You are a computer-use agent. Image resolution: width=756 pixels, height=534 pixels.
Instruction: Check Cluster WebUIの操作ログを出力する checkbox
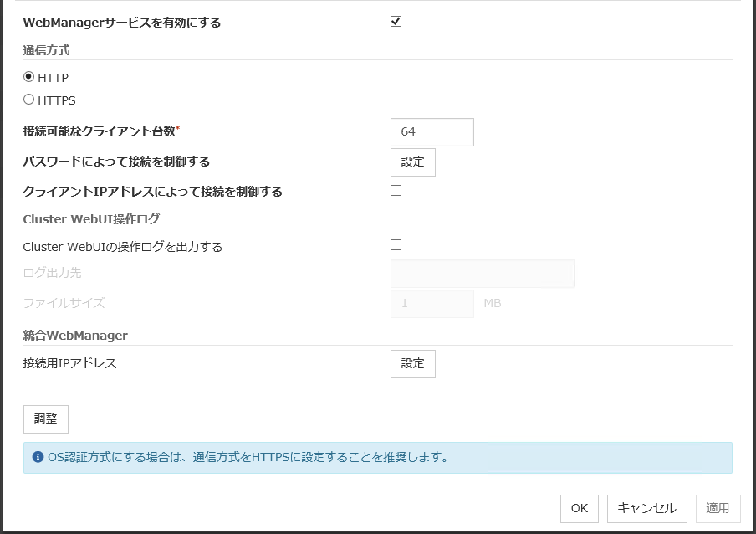(x=396, y=245)
